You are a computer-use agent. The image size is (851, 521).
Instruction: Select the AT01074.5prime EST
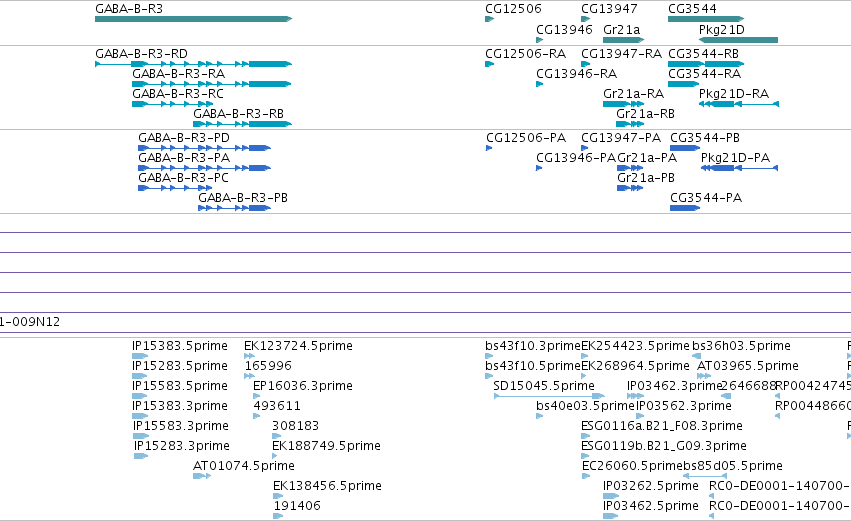pyautogui.click(x=201, y=476)
